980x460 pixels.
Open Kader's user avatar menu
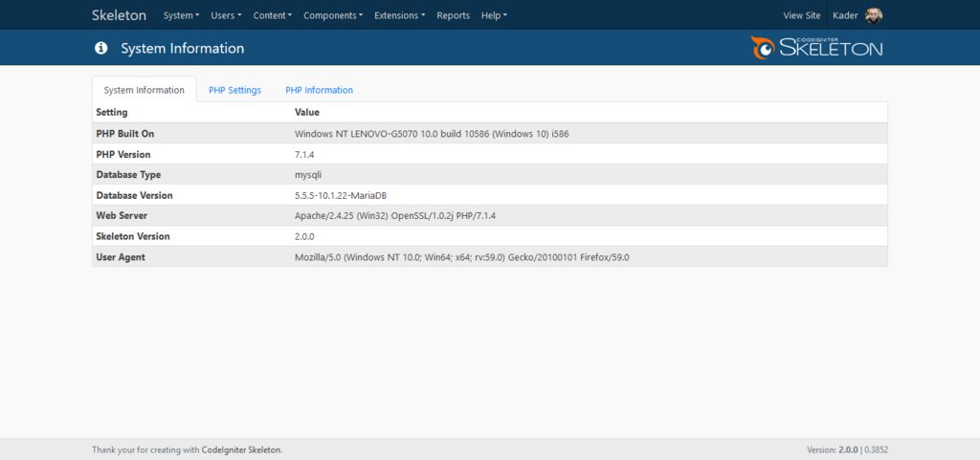pos(874,15)
